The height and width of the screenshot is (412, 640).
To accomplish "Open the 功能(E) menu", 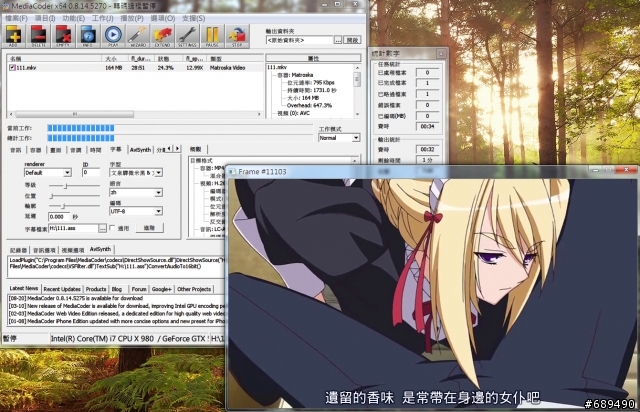I will pyautogui.click(x=73, y=18).
